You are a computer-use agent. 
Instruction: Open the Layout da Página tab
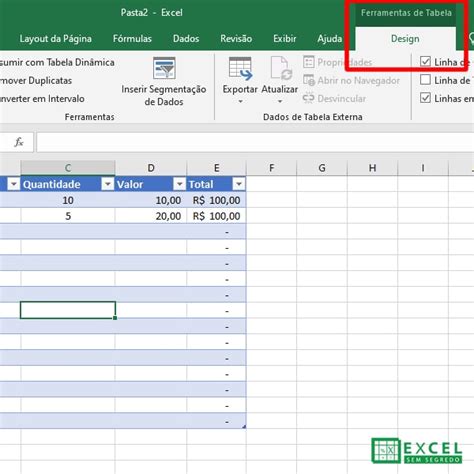pos(55,39)
